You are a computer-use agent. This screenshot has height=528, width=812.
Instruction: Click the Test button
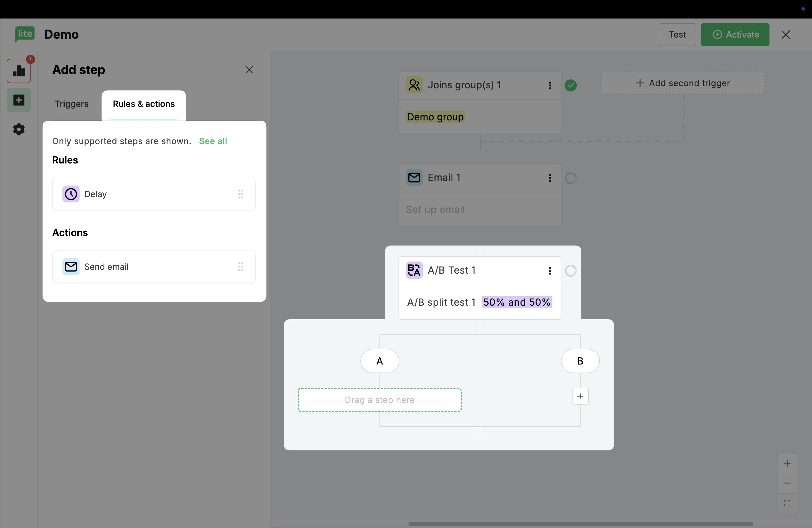click(677, 35)
